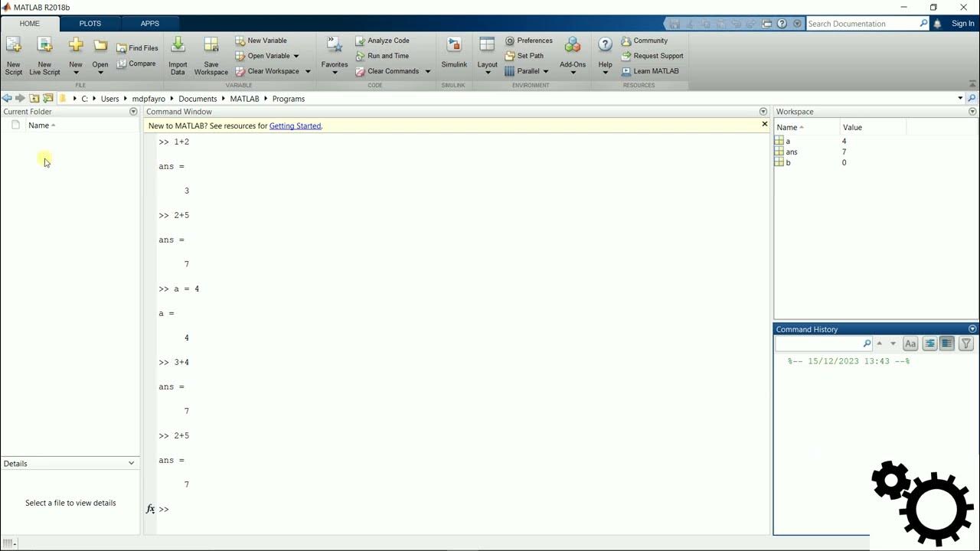Expand the Open Variable dropdown
Screen dimensions: 980x551
296,56
